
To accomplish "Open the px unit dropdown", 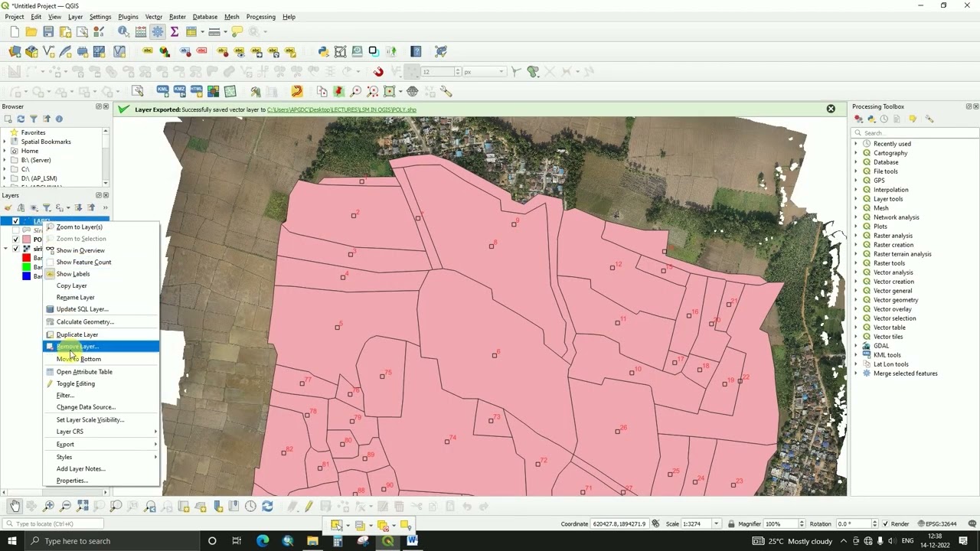I will [501, 72].
